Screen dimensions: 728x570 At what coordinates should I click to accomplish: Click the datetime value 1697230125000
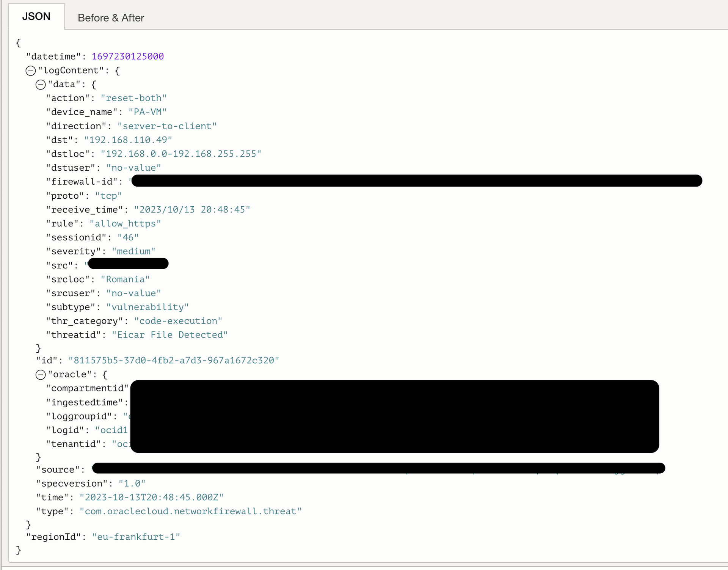128,57
